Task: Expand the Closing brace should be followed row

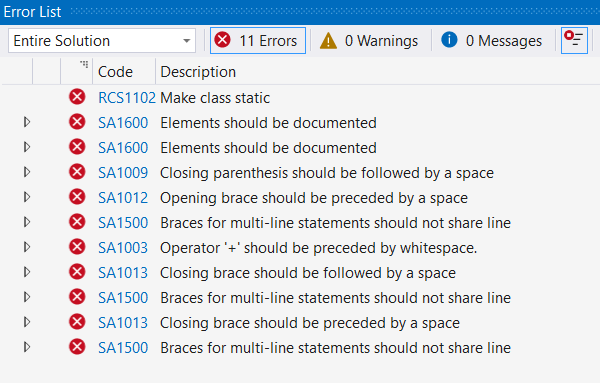Action: (27, 272)
